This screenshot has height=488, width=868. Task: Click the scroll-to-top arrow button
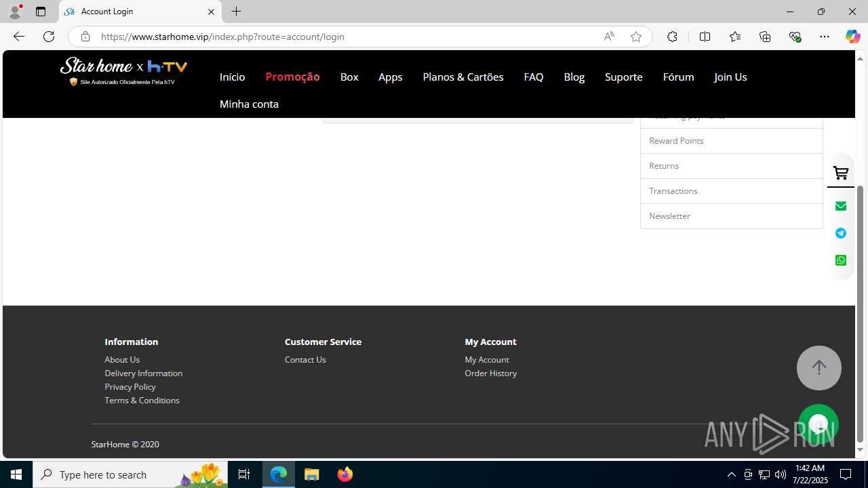pyautogui.click(x=818, y=368)
